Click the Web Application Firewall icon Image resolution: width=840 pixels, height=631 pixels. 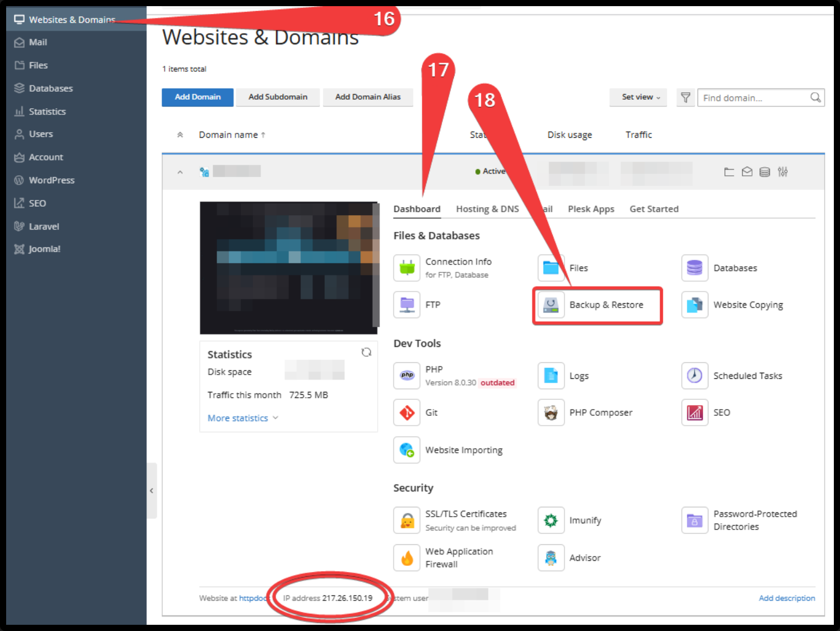click(x=407, y=558)
